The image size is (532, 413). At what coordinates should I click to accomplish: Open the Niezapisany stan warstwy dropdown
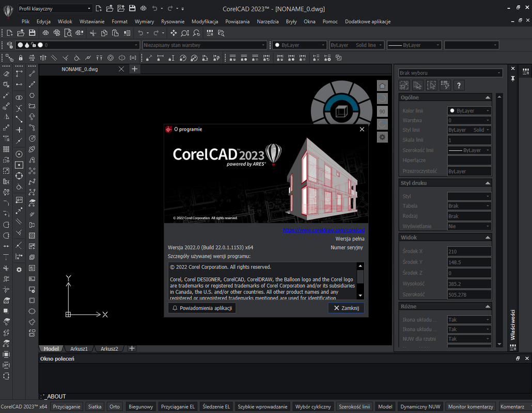[204, 45]
